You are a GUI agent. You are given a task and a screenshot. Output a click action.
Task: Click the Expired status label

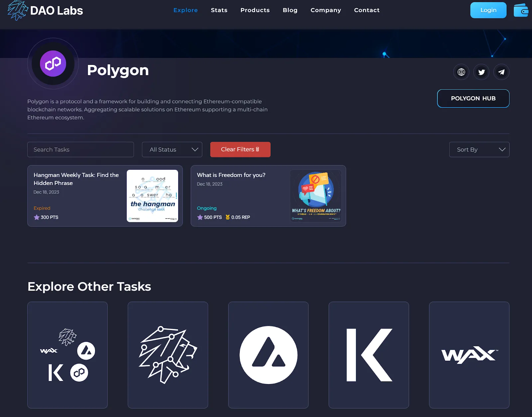(42, 208)
